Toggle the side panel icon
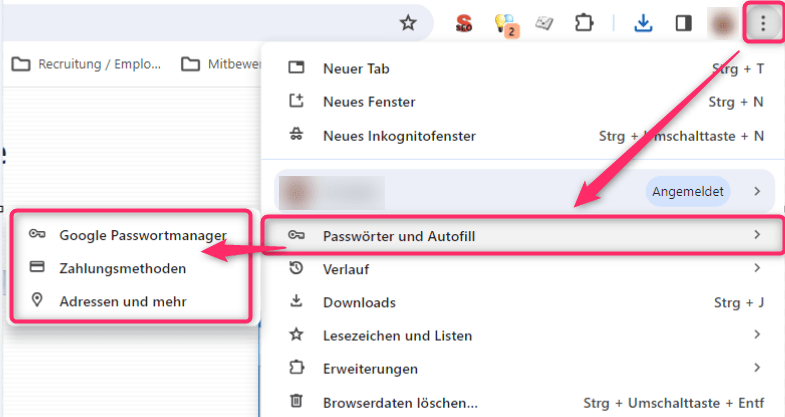Image resolution: width=785 pixels, height=417 pixels. [x=683, y=23]
